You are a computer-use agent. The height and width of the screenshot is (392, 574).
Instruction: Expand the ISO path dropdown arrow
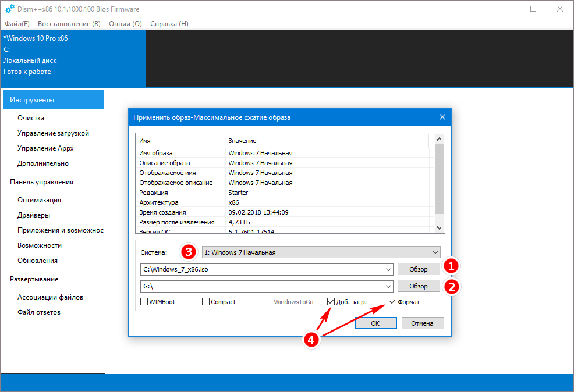388,269
